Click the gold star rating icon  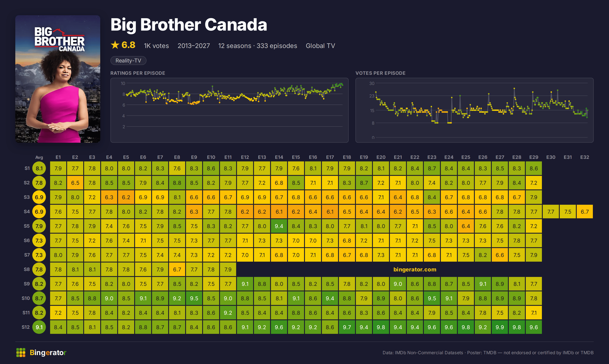point(115,45)
